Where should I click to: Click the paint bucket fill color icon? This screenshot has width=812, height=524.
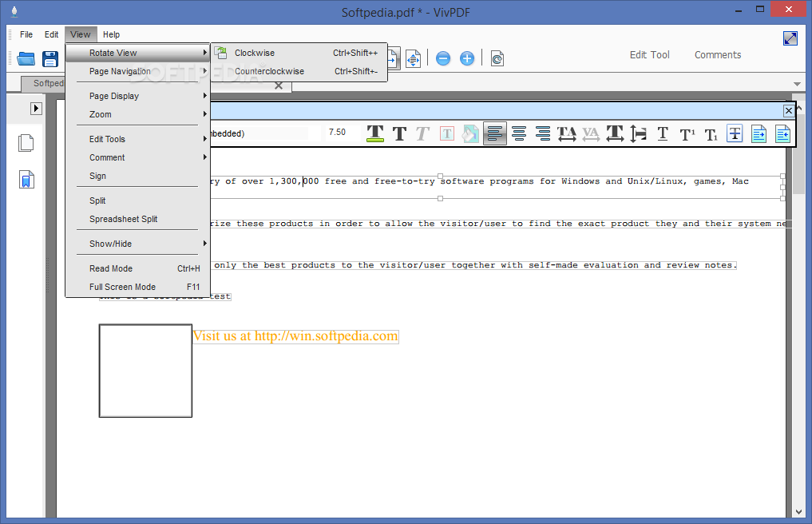coord(470,133)
